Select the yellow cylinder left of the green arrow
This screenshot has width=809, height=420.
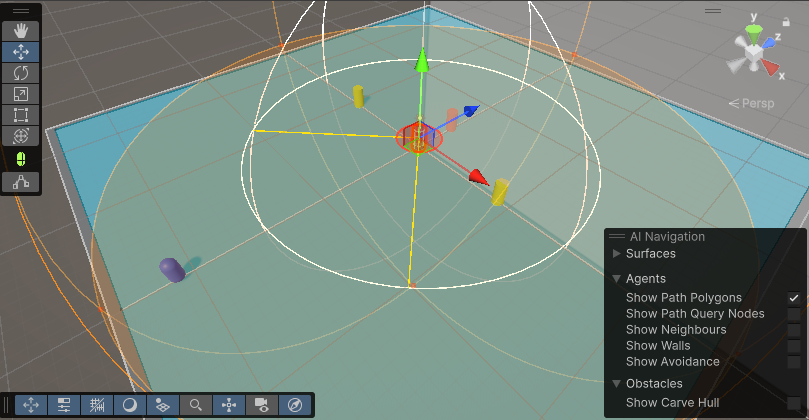(358, 96)
